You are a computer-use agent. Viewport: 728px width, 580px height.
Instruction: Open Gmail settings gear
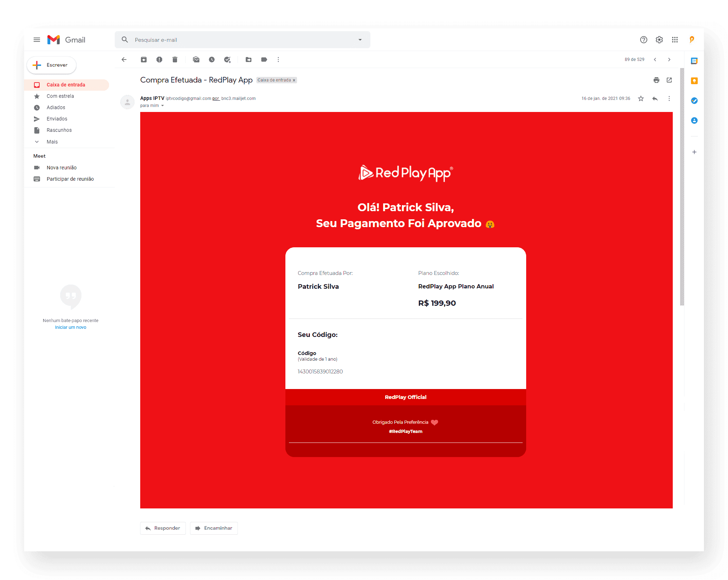[x=659, y=40]
